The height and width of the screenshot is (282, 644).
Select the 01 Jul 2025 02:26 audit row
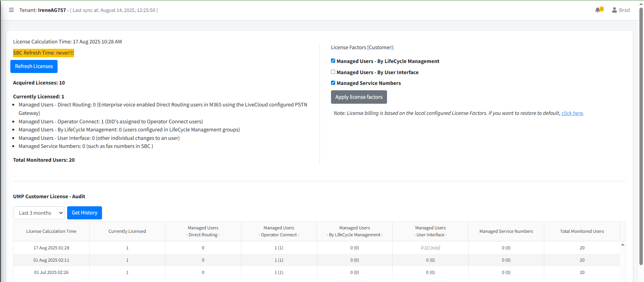pos(316,272)
